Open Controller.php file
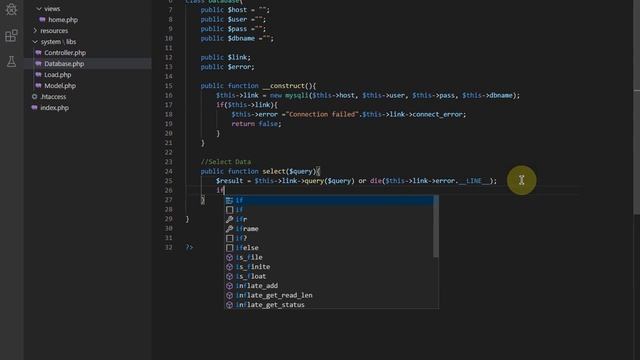 [65, 53]
